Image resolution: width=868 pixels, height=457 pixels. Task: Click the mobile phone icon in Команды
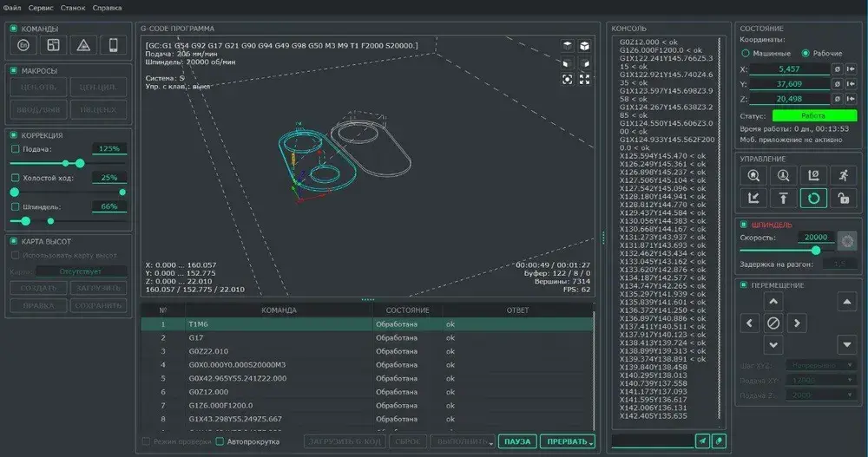pyautogui.click(x=113, y=45)
